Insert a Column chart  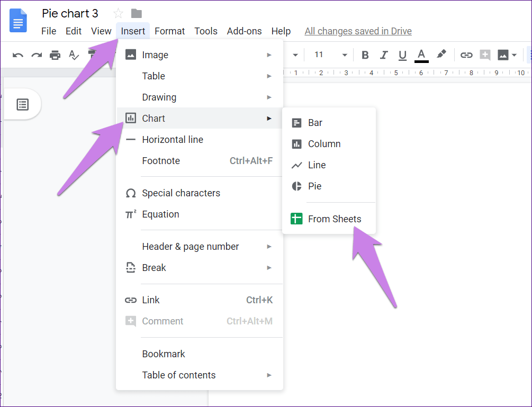(x=329, y=144)
